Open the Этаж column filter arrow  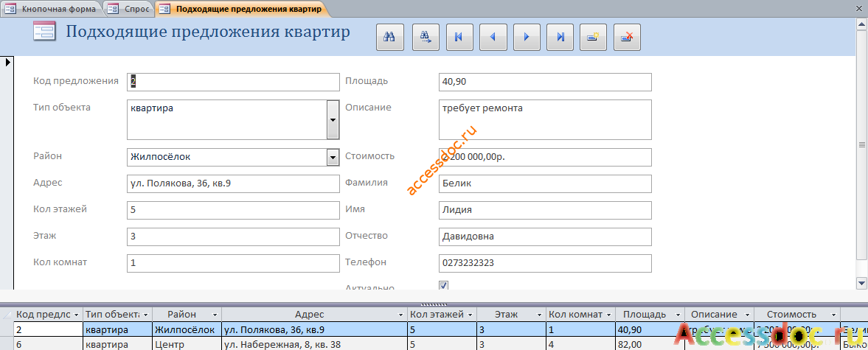[540, 315]
